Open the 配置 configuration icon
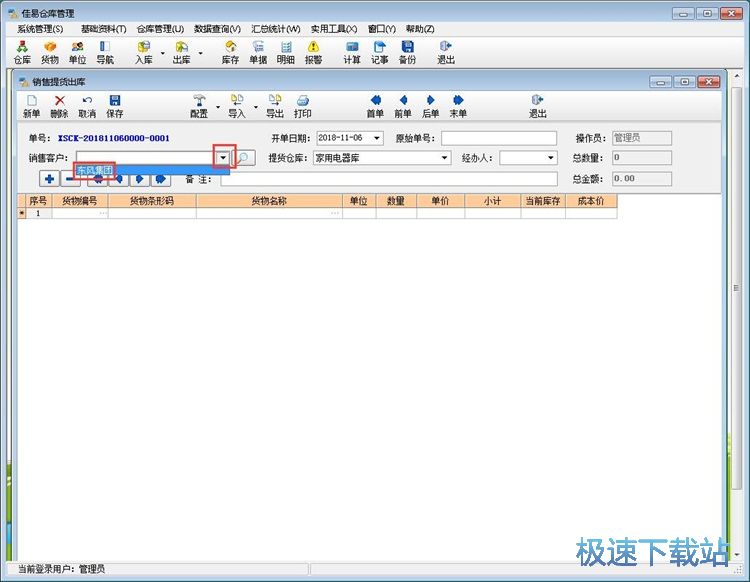 [x=199, y=106]
